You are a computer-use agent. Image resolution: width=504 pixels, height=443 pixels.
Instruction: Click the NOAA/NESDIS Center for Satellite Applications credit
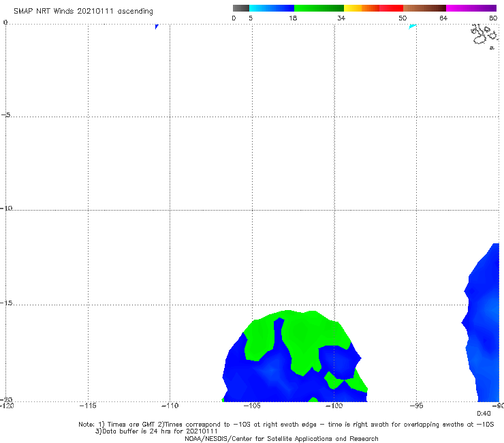coord(281,439)
